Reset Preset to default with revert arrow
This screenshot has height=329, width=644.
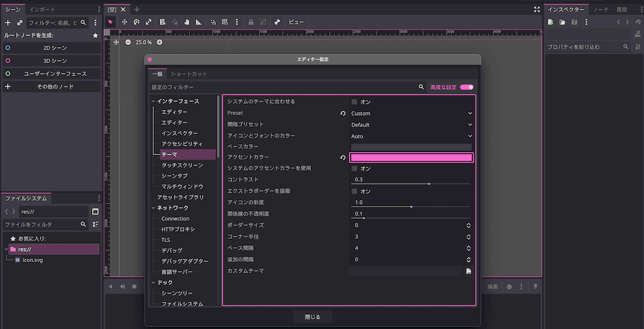click(343, 113)
